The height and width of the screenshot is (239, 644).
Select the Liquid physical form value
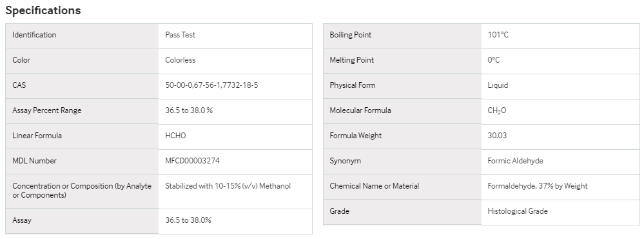pyautogui.click(x=498, y=85)
